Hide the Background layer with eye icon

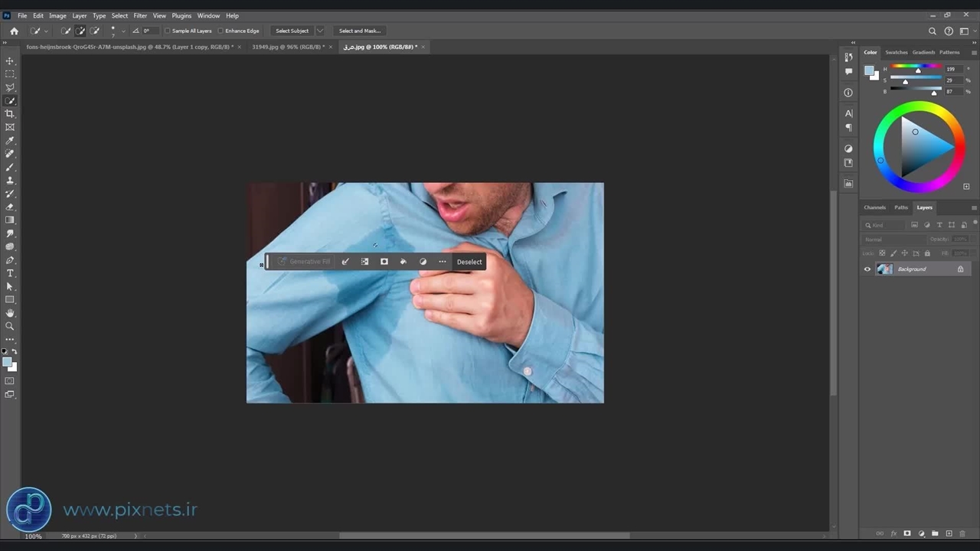pos(867,269)
